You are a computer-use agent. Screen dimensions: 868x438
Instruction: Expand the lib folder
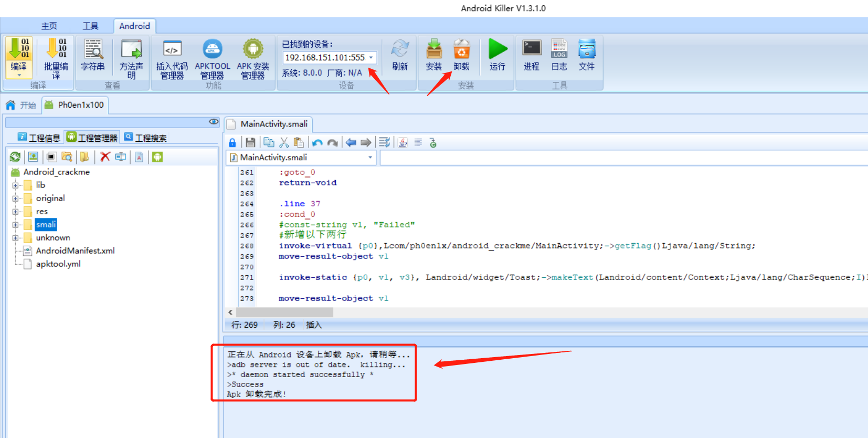click(15, 185)
